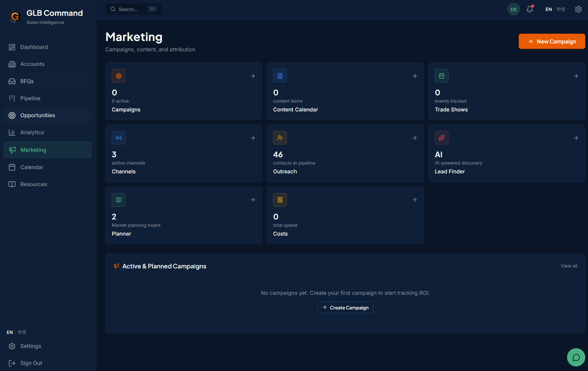Viewport: 588px width, 371px height.
Task: Open the settings gear in top bar
Action: pos(578,9)
